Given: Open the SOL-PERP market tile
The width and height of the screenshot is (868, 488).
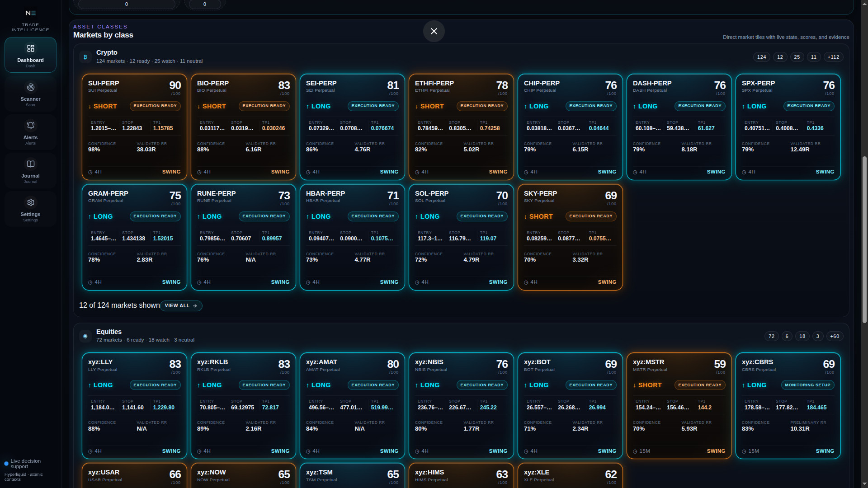Looking at the screenshot, I should point(461,237).
